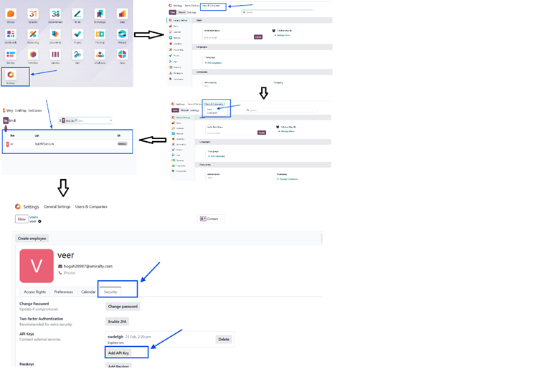Screen dimensions: 558x392
Task: Launch the Sales app icon
Action: coord(122,14)
